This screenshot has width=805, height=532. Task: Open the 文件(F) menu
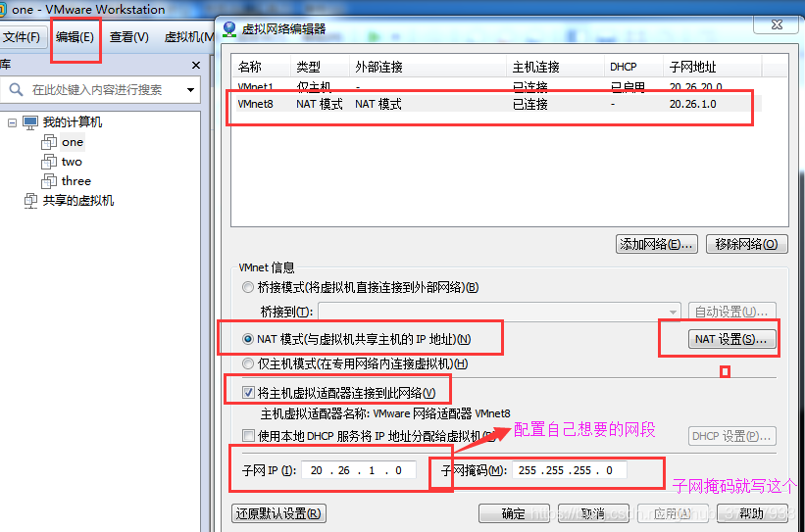[x=21, y=37]
